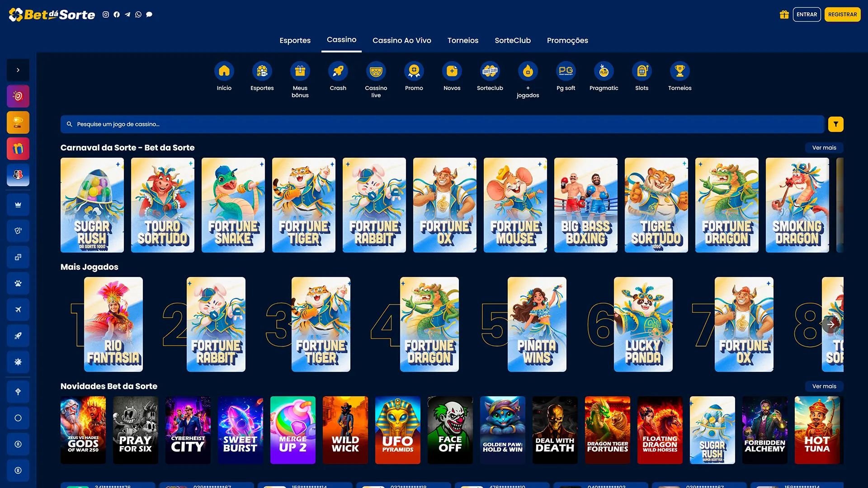Image resolution: width=868 pixels, height=488 pixels.
Task: Open the Pray For Six game
Action: pos(136,430)
